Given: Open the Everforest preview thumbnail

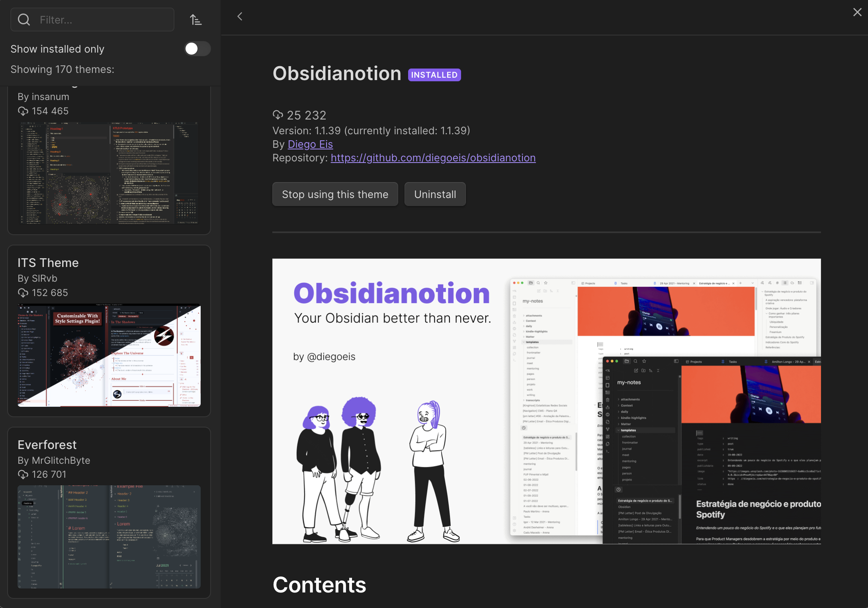Looking at the screenshot, I should pyautogui.click(x=109, y=537).
